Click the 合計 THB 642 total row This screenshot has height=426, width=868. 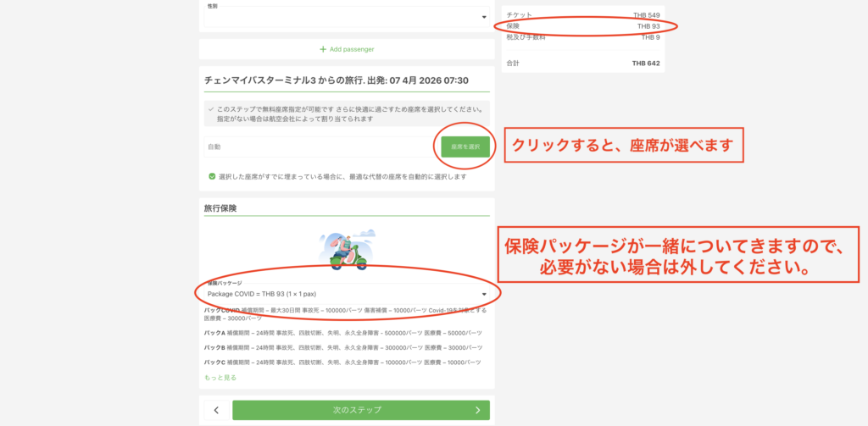point(582,64)
